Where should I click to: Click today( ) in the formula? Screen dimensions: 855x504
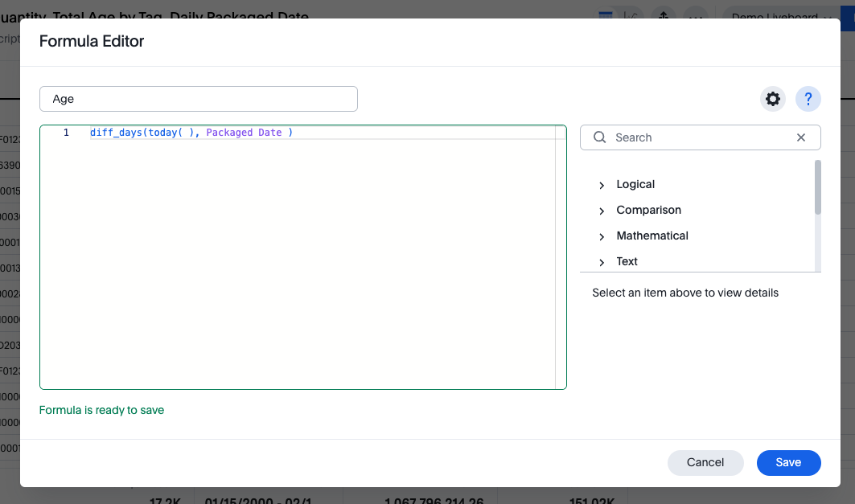click(171, 133)
